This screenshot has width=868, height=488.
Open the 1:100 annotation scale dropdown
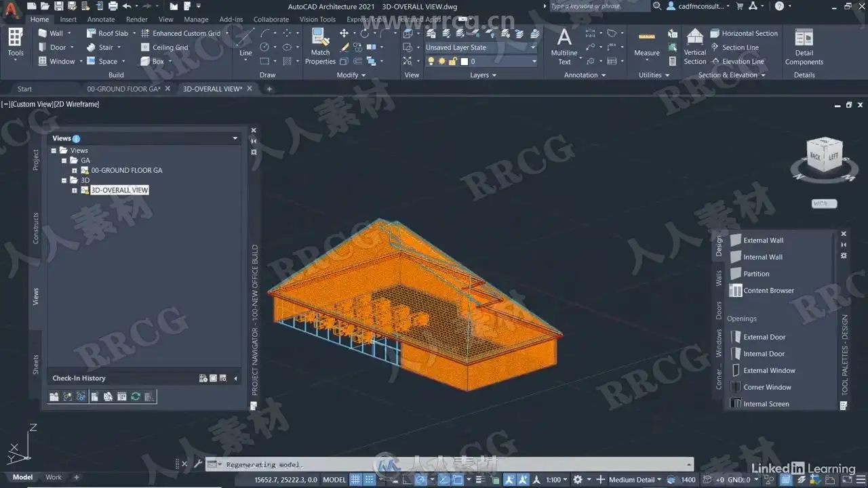(x=556, y=479)
